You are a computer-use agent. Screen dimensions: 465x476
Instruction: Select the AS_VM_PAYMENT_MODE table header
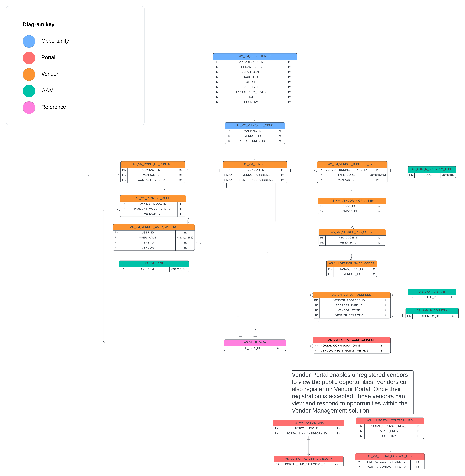click(x=153, y=198)
